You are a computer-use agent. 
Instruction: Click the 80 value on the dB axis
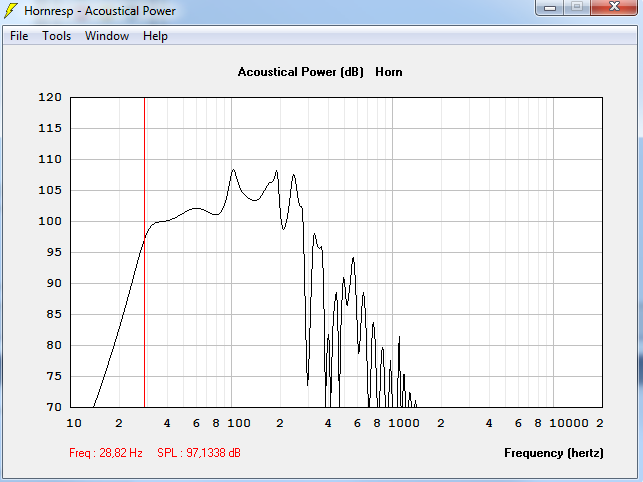(54, 345)
